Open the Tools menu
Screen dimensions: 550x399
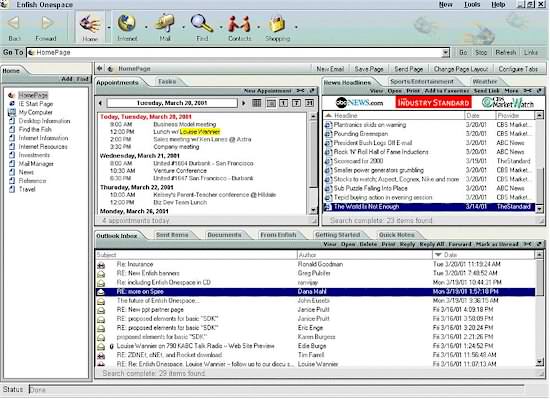click(472, 5)
